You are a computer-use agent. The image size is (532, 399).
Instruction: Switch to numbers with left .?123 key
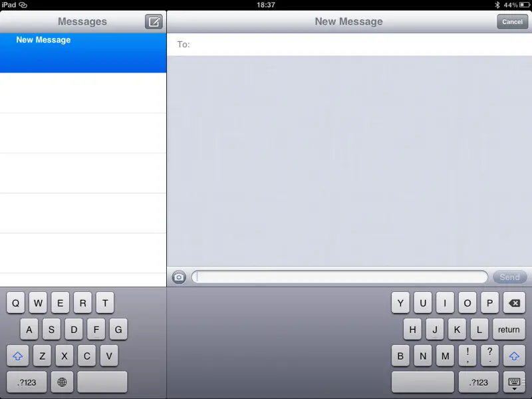coord(27,382)
